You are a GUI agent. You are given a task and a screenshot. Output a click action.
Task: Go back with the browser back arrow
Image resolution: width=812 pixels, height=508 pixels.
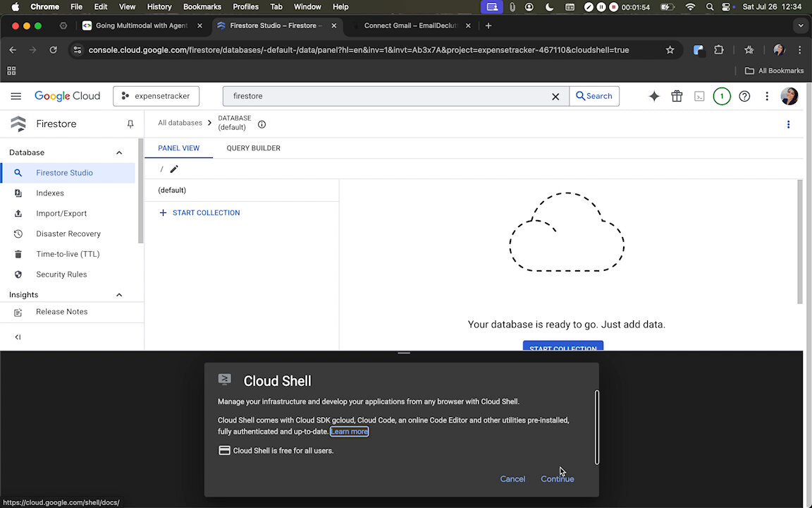tap(13, 50)
